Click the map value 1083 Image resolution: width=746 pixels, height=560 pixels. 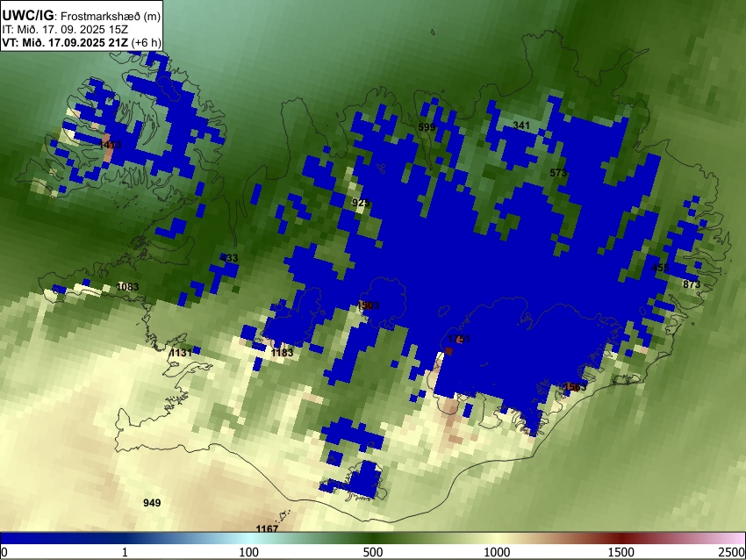click(127, 287)
